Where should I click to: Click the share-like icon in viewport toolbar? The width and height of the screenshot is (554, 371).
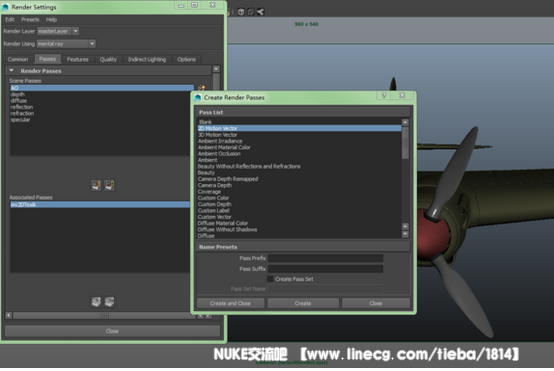[x=261, y=12]
